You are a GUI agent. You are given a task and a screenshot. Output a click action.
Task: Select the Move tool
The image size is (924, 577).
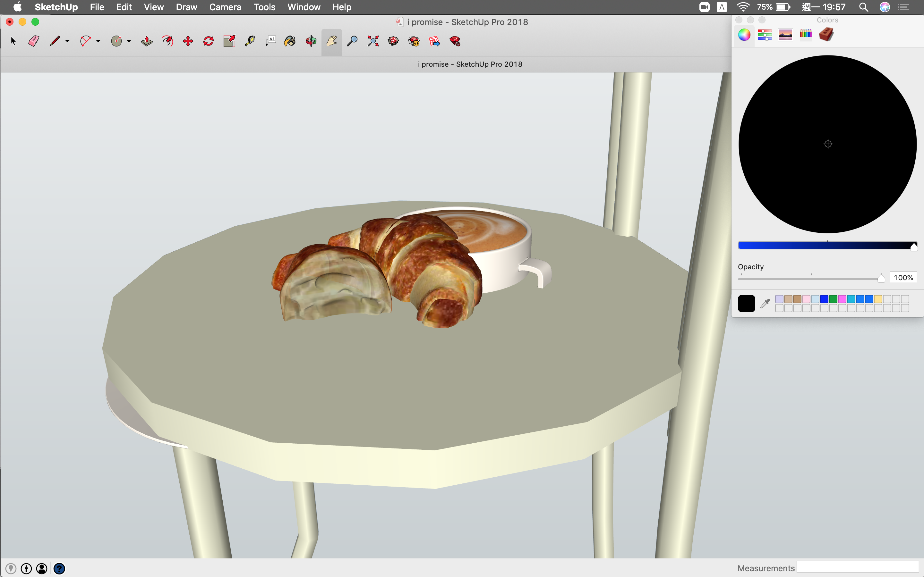click(188, 41)
